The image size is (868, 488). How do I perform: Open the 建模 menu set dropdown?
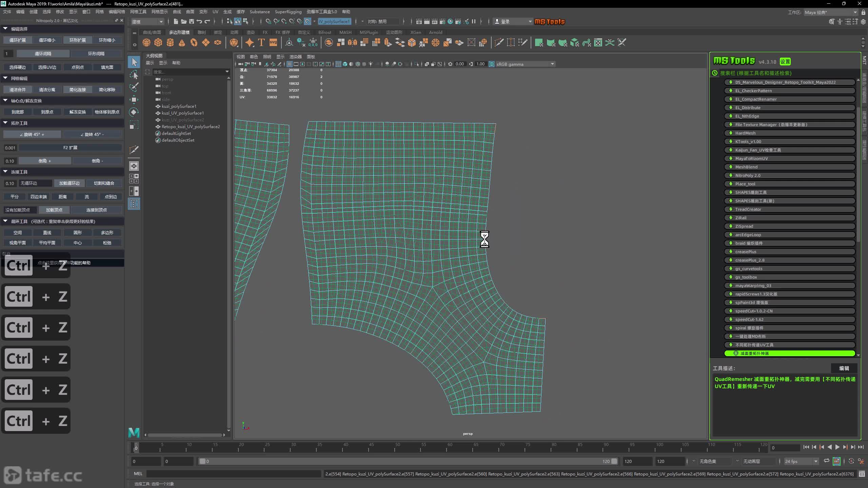coord(147,21)
